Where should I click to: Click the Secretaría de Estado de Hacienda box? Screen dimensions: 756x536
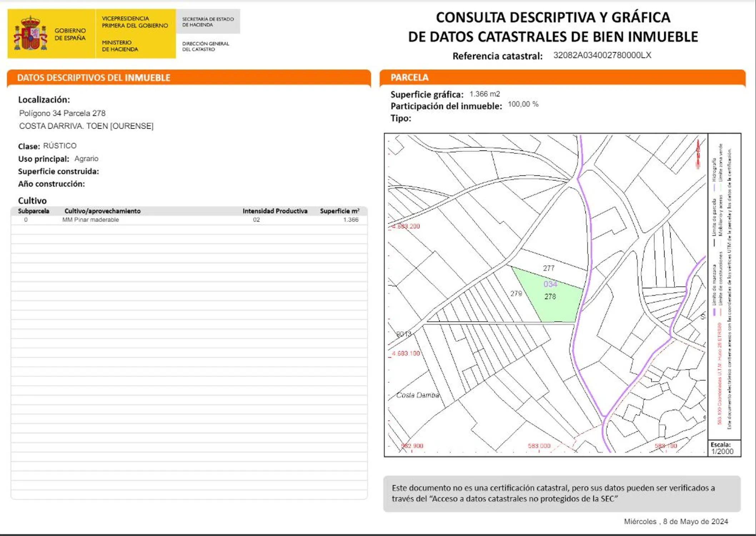pos(208,22)
